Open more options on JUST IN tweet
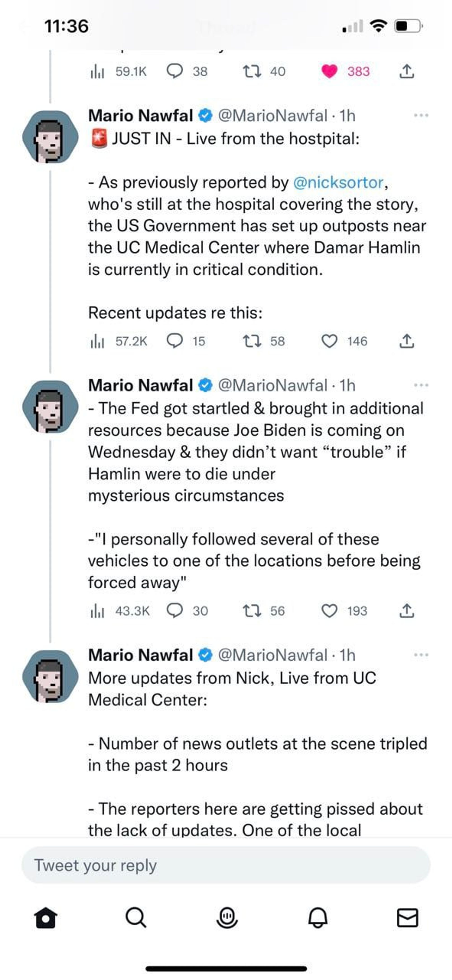Image resolution: width=452 pixels, height=980 pixels. click(421, 115)
